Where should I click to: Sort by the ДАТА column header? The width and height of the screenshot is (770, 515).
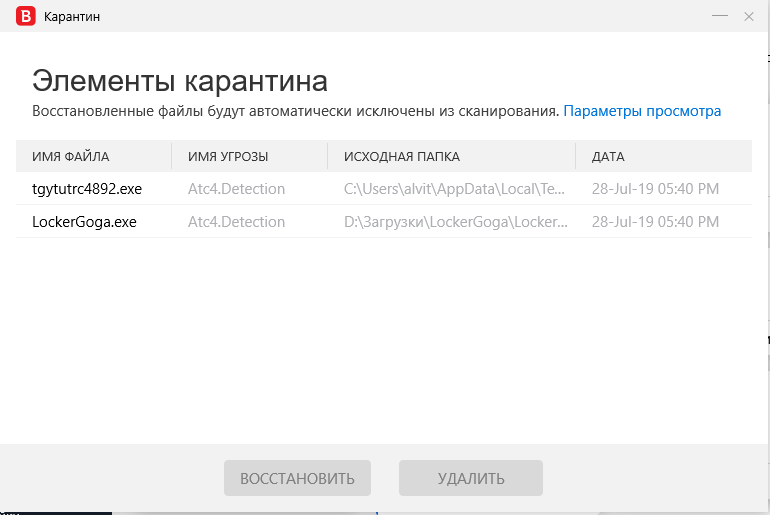(x=608, y=156)
